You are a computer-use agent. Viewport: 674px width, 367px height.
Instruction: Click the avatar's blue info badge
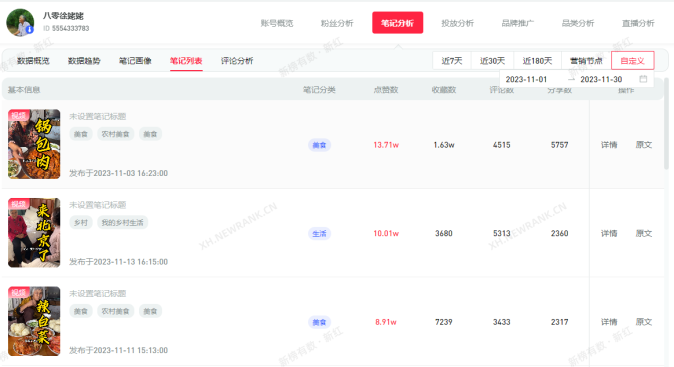click(29, 30)
